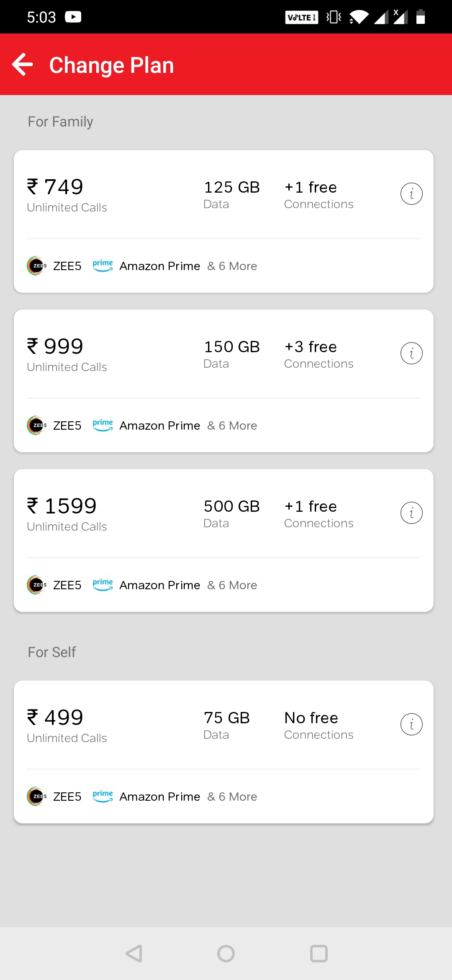The width and height of the screenshot is (452, 980).
Task: Open info icon for ₹1599 plan
Action: pyautogui.click(x=411, y=513)
